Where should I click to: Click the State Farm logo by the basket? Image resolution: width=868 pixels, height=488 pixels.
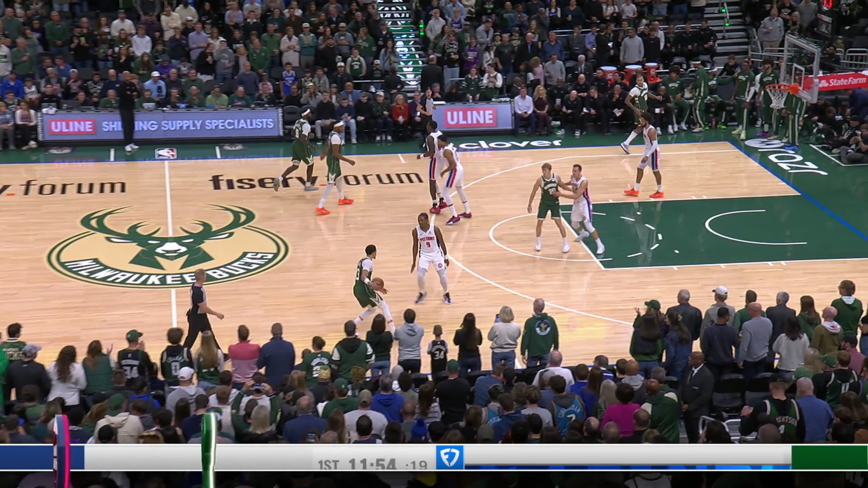[x=842, y=82]
